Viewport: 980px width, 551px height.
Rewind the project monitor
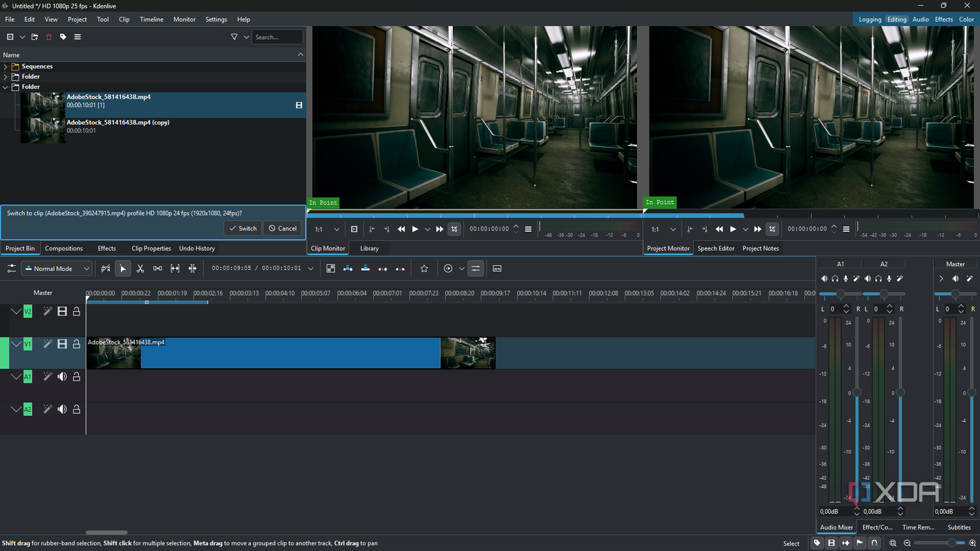pyautogui.click(x=719, y=229)
